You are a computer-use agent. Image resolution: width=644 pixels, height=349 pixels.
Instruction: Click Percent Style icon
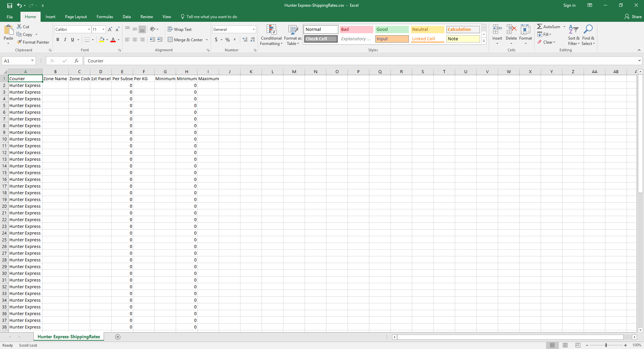tap(228, 40)
